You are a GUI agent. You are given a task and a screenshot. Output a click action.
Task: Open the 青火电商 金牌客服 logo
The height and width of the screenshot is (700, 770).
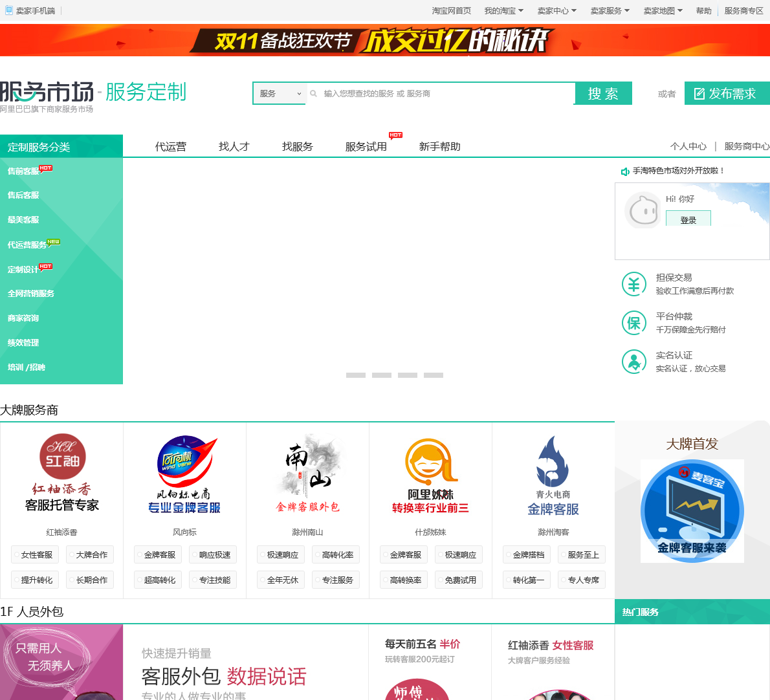pos(553,475)
